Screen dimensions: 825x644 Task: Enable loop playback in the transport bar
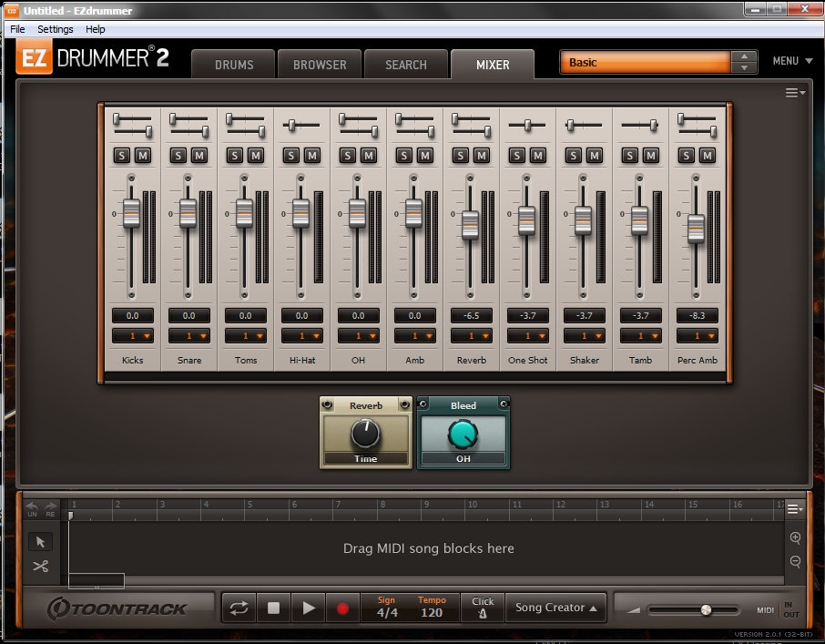pos(239,608)
